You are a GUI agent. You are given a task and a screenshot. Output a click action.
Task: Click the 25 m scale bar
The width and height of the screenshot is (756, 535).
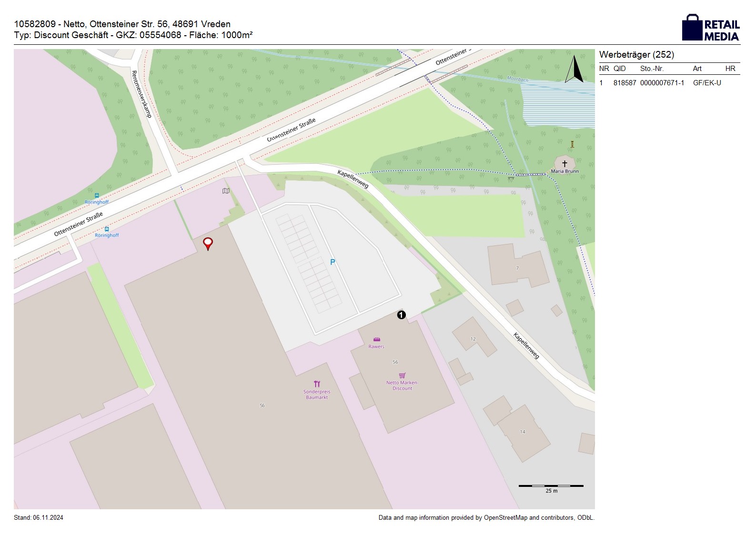[x=551, y=486]
